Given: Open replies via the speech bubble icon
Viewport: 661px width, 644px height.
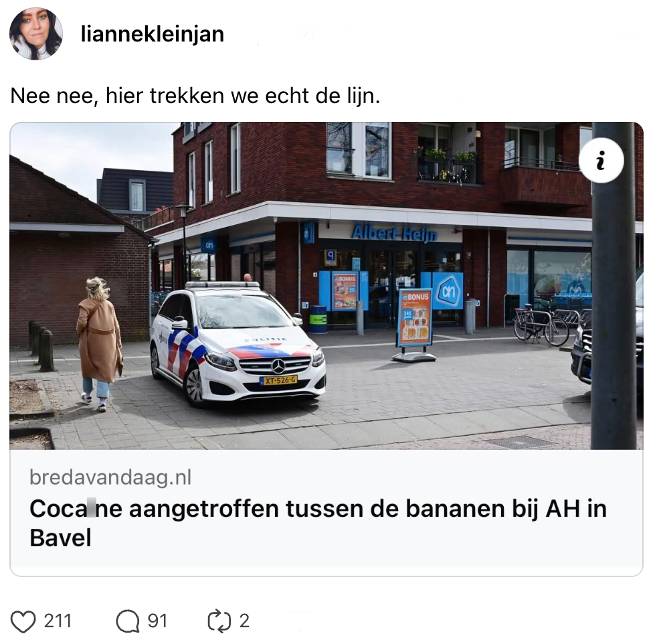Looking at the screenshot, I should 127,621.
